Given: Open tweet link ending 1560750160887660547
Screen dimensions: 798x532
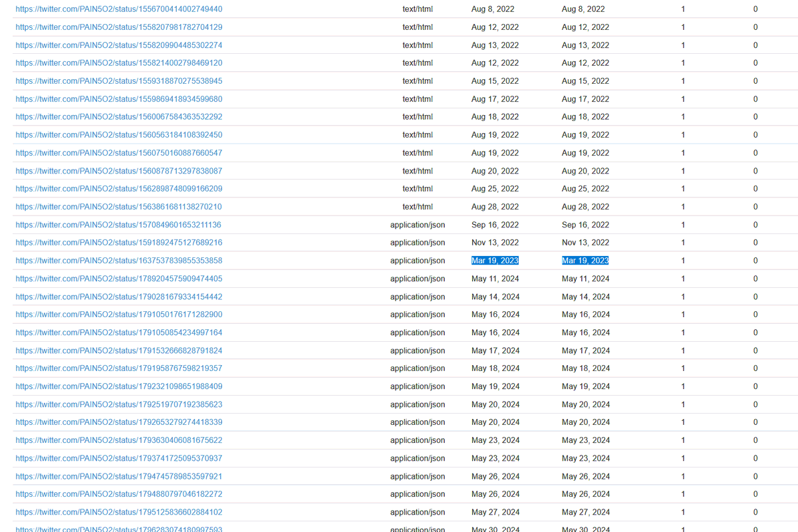Looking at the screenshot, I should 119,153.
